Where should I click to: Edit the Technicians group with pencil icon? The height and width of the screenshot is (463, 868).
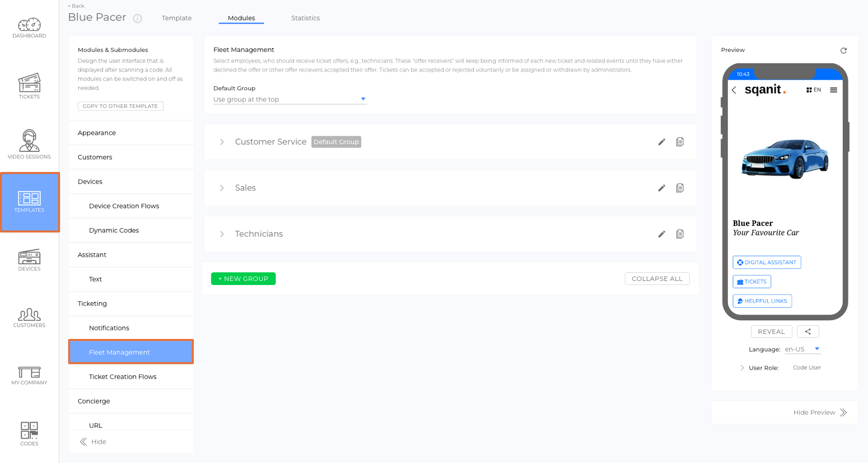662,234
